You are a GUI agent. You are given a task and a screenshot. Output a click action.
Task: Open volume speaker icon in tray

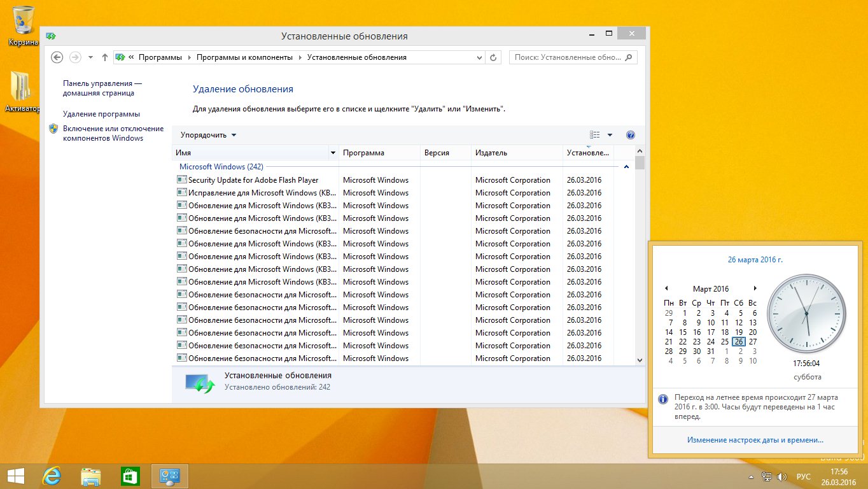[782, 476]
